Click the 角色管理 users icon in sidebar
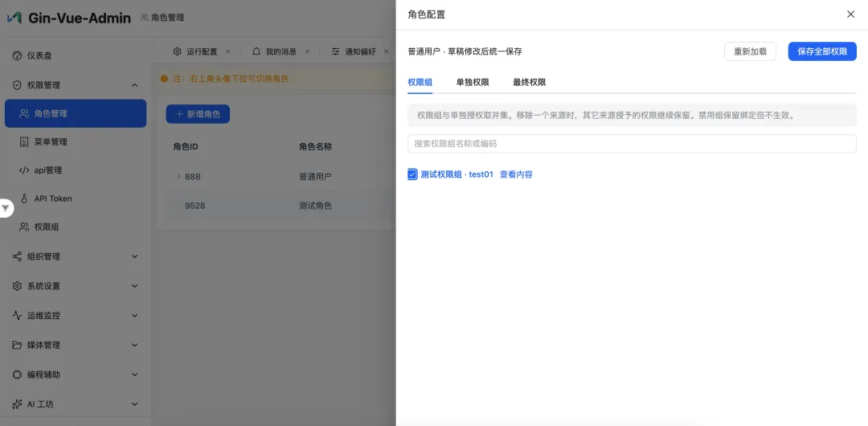Image resolution: width=868 pixels, height=426 pixels. [24, 113]
